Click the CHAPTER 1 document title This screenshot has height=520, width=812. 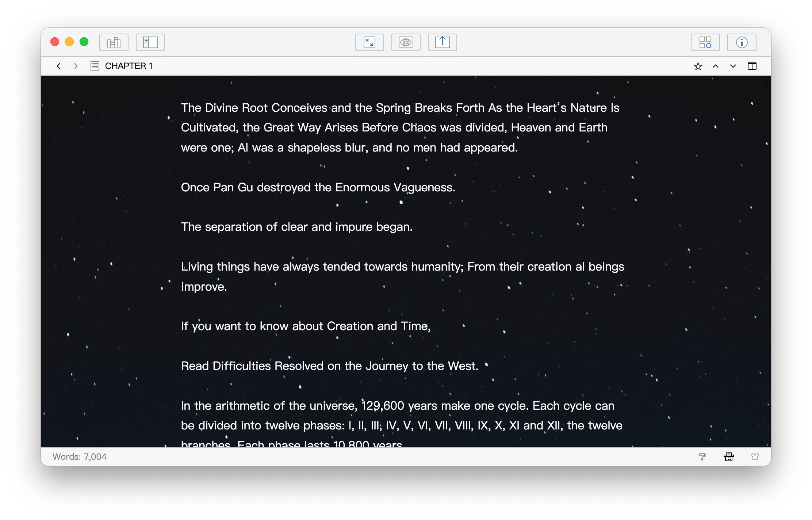coord(129,66)
